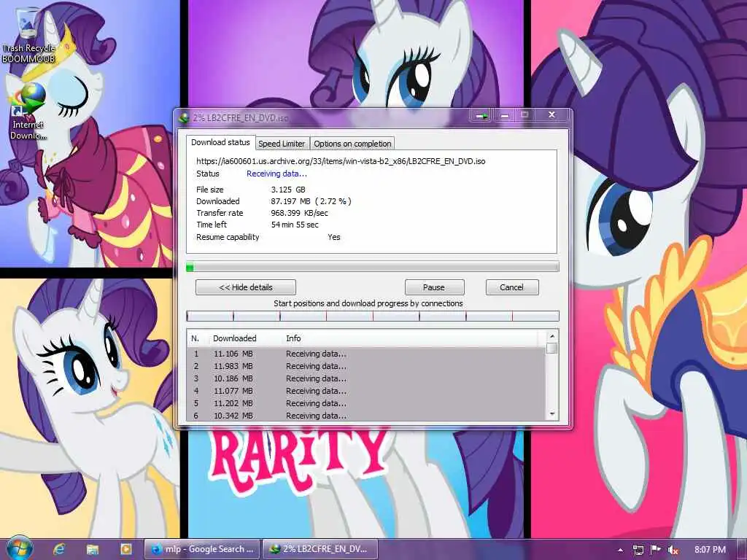Select connection row 6 with 10.342 MB

coord(367,416)
